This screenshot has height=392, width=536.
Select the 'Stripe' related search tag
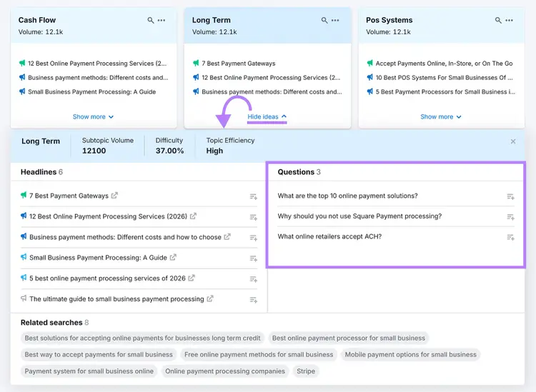(306, 371)
